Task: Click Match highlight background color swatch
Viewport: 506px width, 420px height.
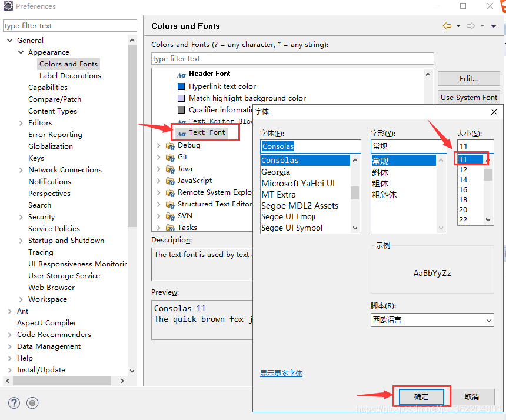Action: pos(181,98)
